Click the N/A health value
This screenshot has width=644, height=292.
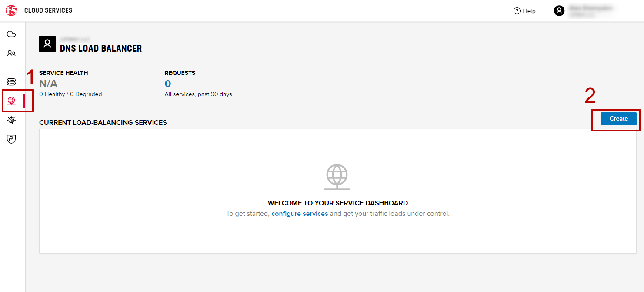pos(48,84)
